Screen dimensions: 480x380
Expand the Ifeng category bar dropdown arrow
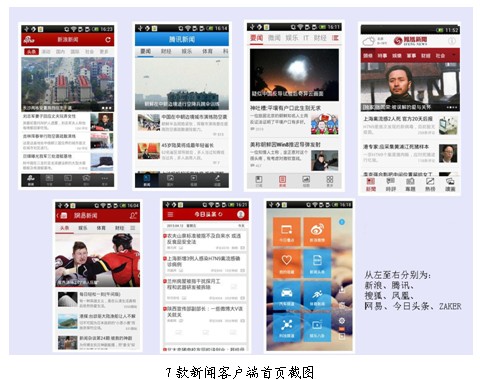tap(454, 55)
